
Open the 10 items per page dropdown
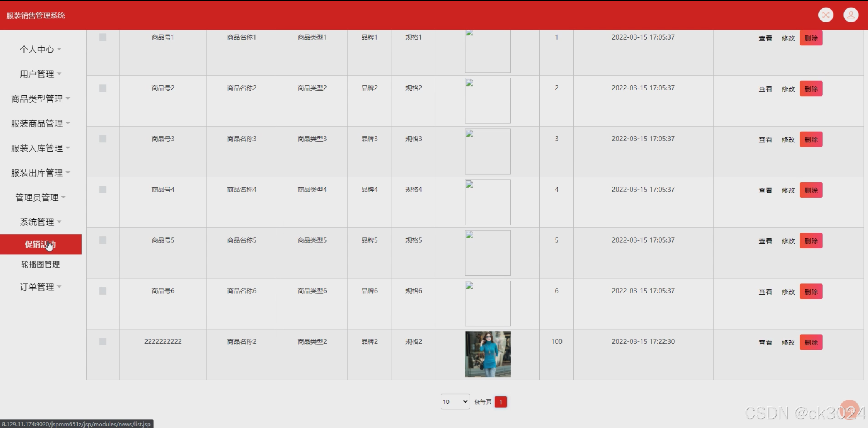tap(455, 402)
